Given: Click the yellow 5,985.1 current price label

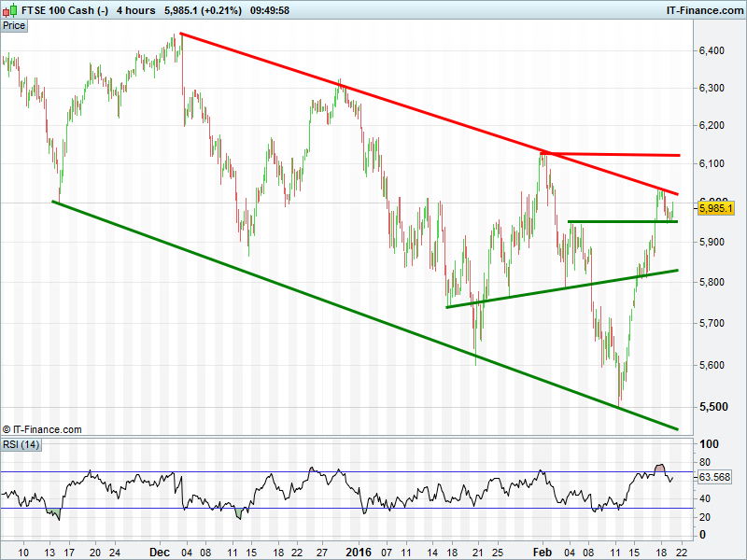Looking at the screenshot, I should [713, 208].
